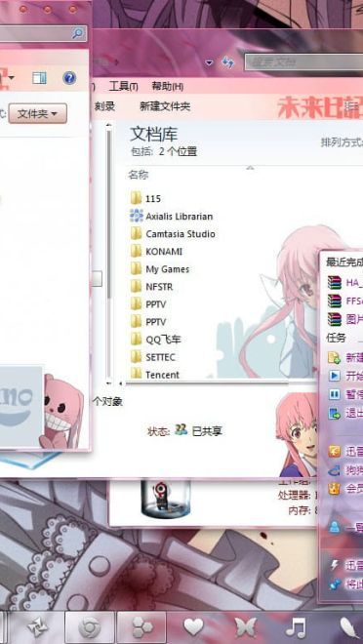Click the 开始 play icon in task list
The width and height of the screenshot is (363, 644).
point(335,376)
